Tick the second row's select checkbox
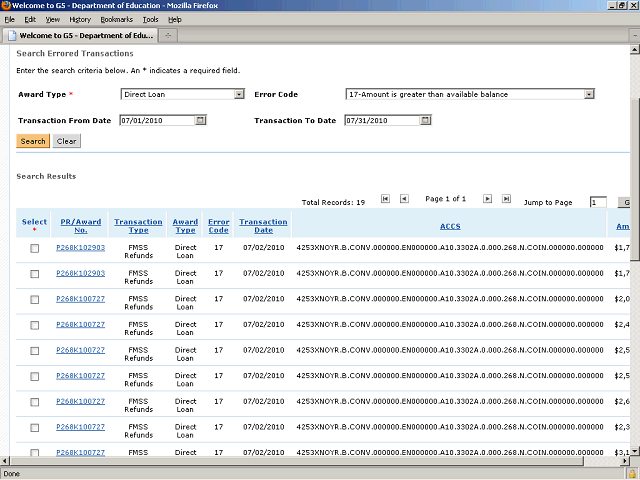Viewport: 640px width, 480px height. 34,273
